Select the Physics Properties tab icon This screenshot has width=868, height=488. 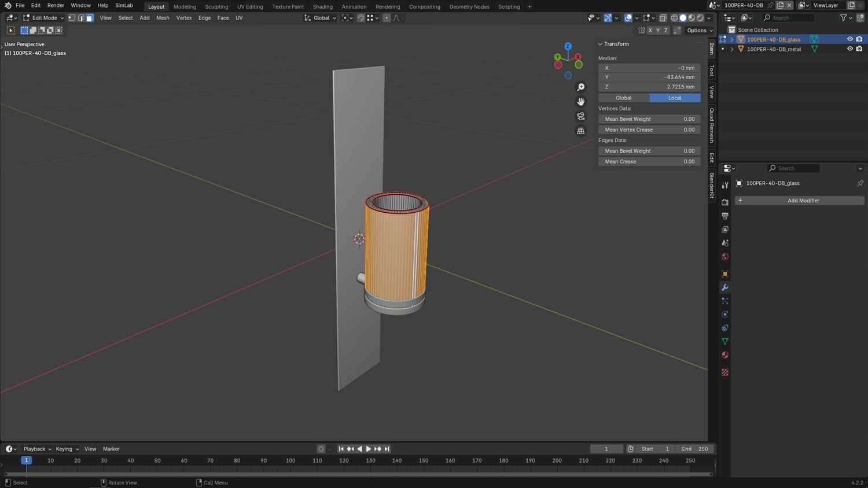[x=724, y=314]
